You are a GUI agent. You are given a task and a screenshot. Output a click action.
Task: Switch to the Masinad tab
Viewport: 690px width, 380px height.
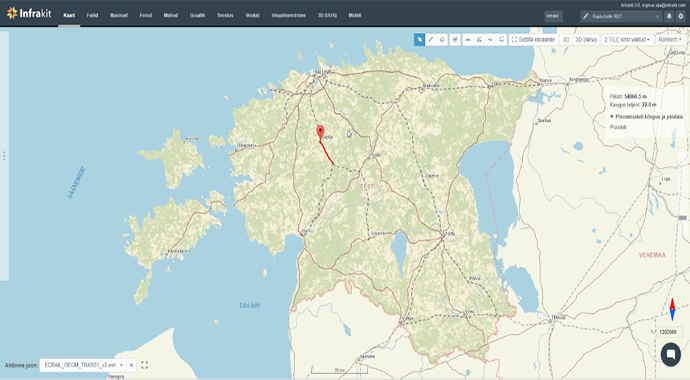click(119, 15)
